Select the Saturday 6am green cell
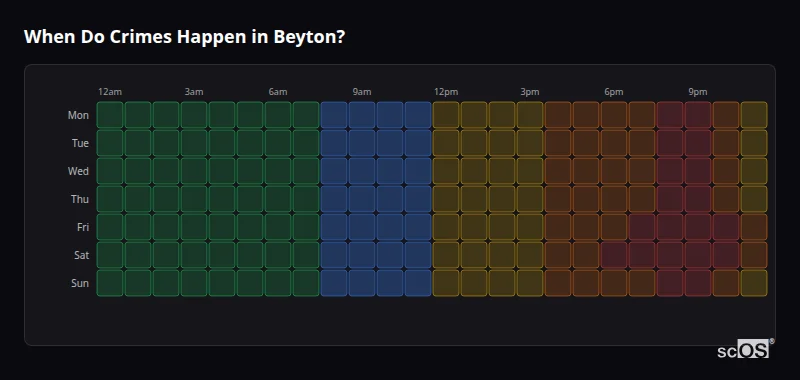Screen dimensions: 800x380 click(278, 255)
